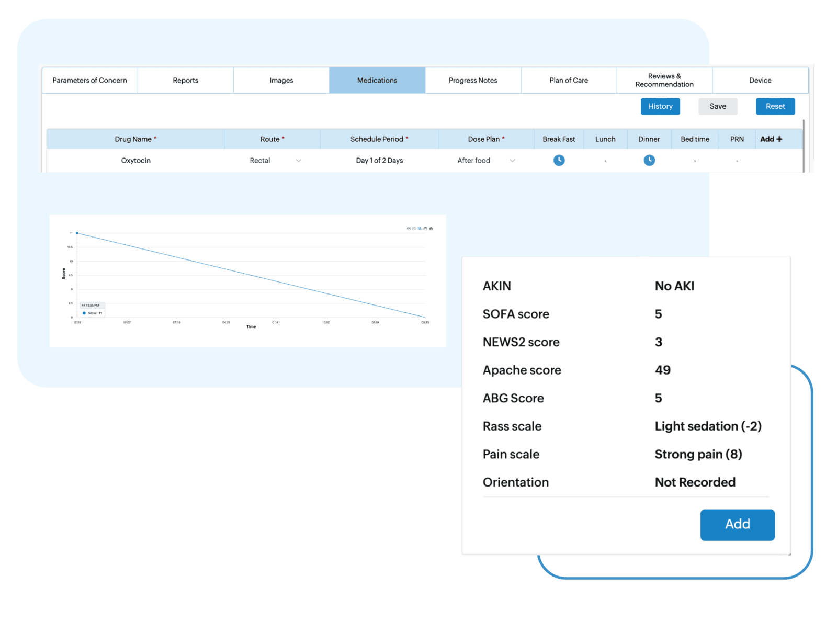Viewport: 837px width, 644px height.
Task: Click the Oxytocin drug name cell
Action: 135,161
